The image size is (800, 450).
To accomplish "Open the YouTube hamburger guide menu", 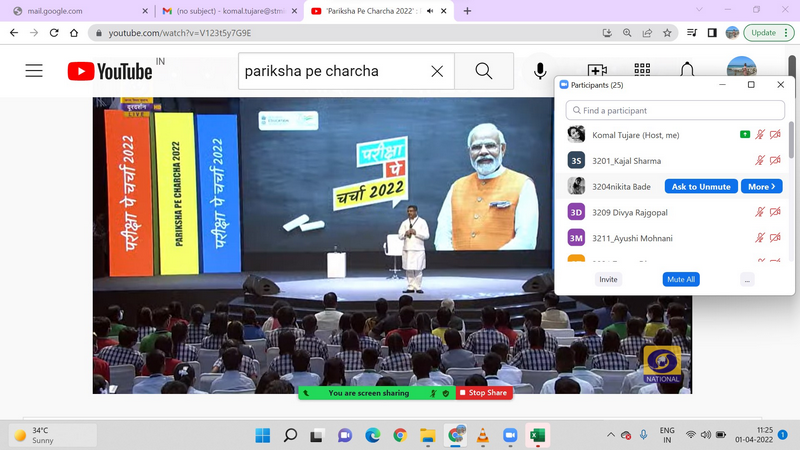I will pyautogui.click(x=34, y=70).
